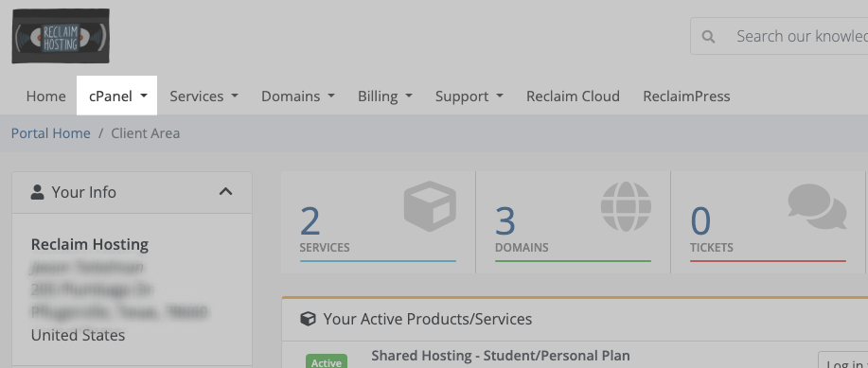The image size is (868, 368).
Task: Open Shared Hosting - Student/Personal Plan
Action: point(501,356)
